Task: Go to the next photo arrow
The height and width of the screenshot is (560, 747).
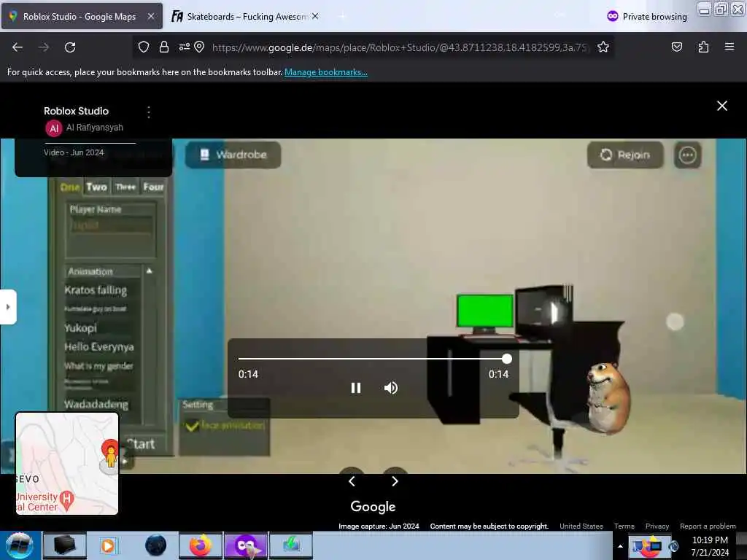Action: click(395, 481)
